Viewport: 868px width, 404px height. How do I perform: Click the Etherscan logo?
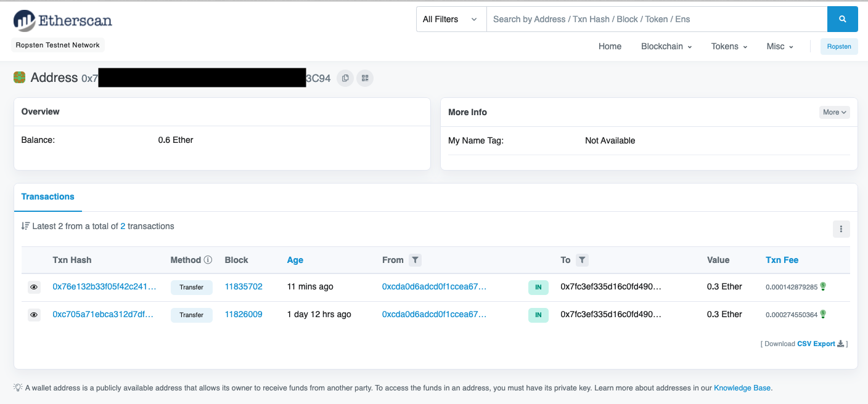(x=63, y=20)
